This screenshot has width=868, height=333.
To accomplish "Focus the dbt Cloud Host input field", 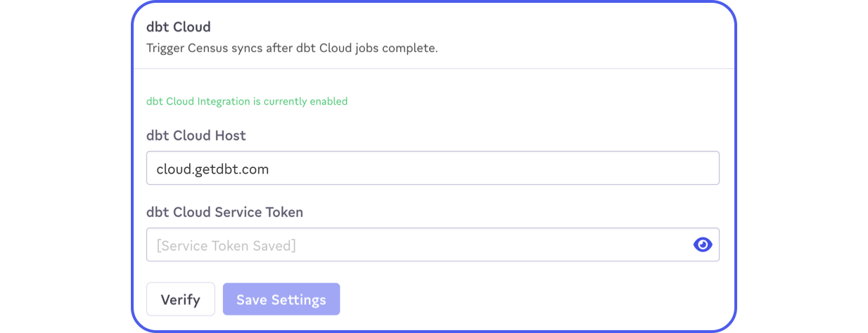I will (432, 169).
